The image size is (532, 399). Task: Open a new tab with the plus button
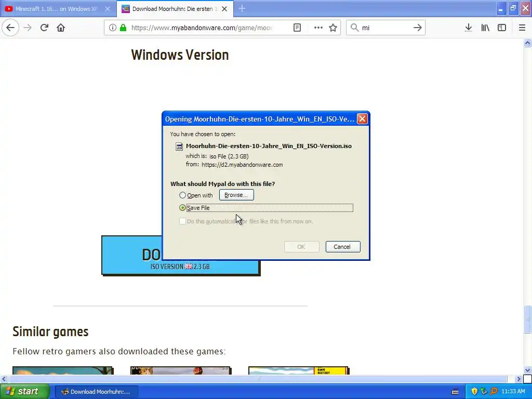tap(242, 8)
